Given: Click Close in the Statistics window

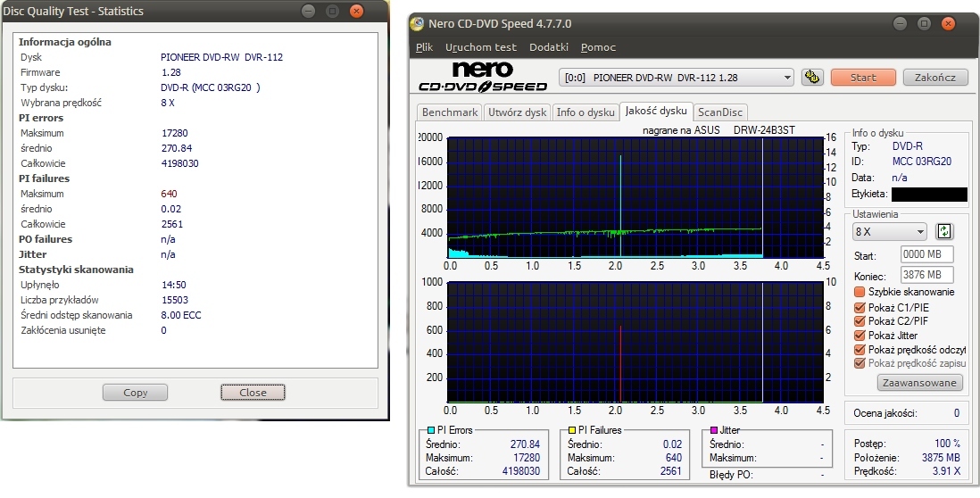Looking at the screenshot, I should [x=253, y=393].
